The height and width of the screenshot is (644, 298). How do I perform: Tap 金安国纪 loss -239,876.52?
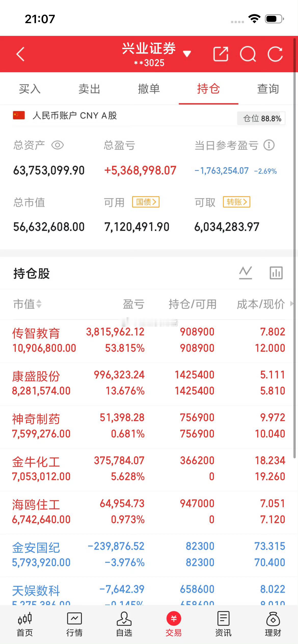coord(116,546)
